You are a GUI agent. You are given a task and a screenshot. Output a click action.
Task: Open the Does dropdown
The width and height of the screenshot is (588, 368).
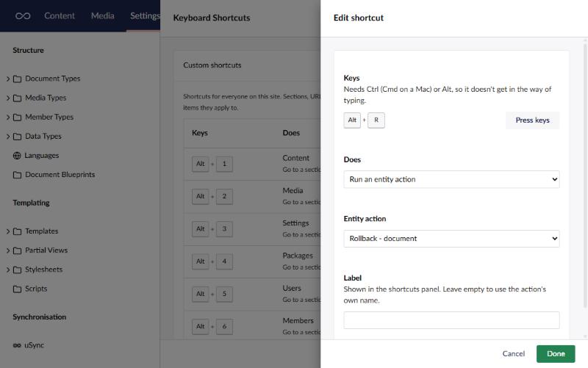[451, 179]
